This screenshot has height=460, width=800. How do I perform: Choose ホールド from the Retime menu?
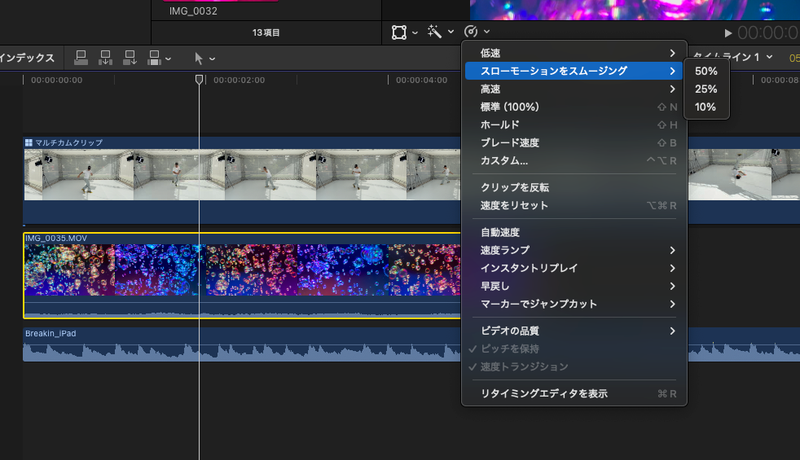tap(574, 125)
